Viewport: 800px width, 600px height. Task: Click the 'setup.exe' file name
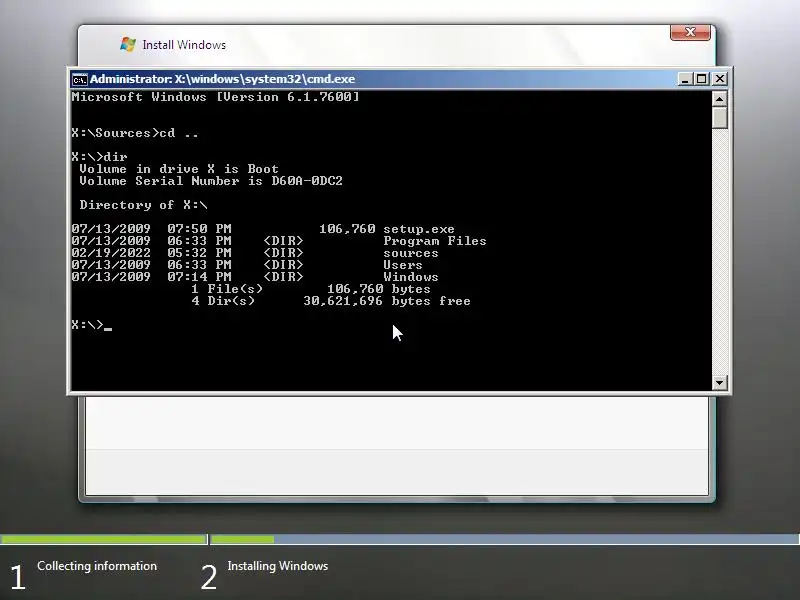click(419, 229)
